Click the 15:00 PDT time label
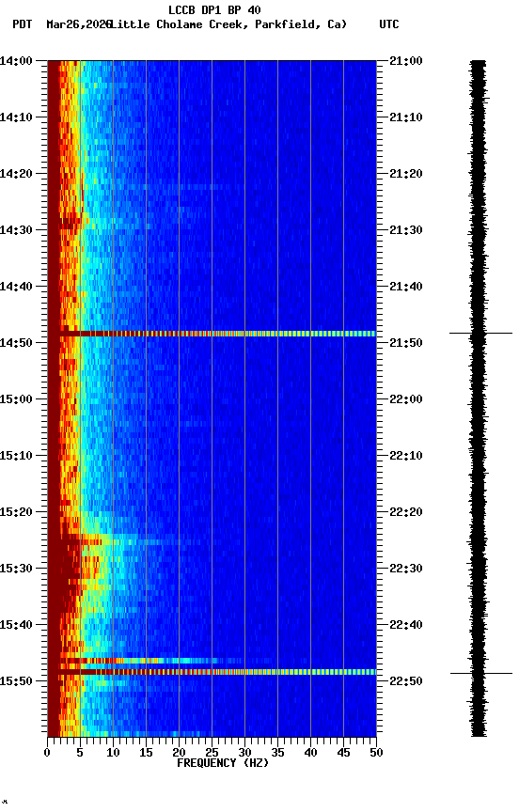Image resolution: width=519 pixels, height=812 pixels. coord(16,399)
